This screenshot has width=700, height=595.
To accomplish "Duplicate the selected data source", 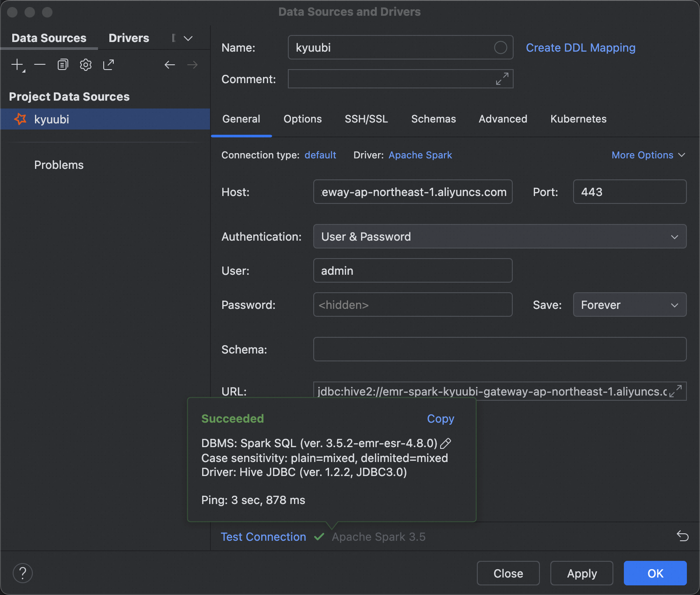I will [x=63, y=65].
